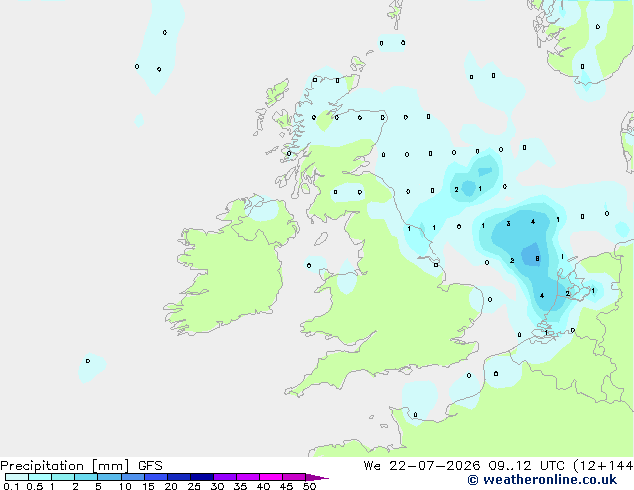Click the 35–40 mm legend color swatch

coord(247,477)
